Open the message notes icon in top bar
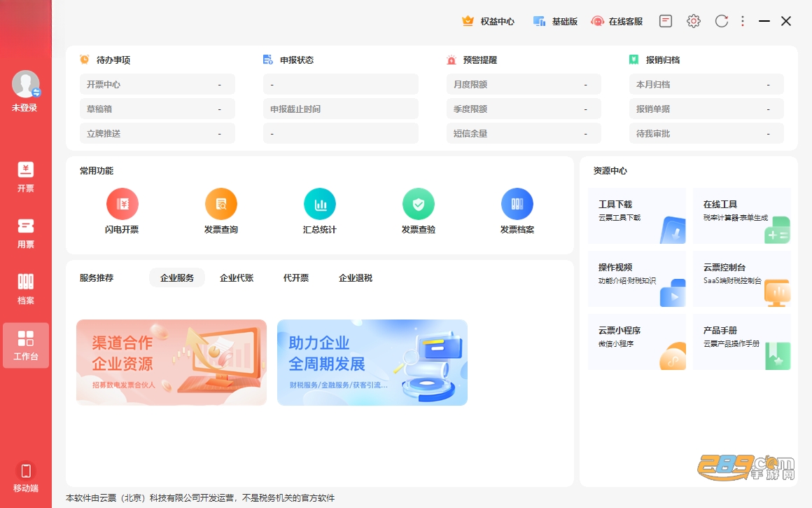812x508 pixels. pos(666,21)
